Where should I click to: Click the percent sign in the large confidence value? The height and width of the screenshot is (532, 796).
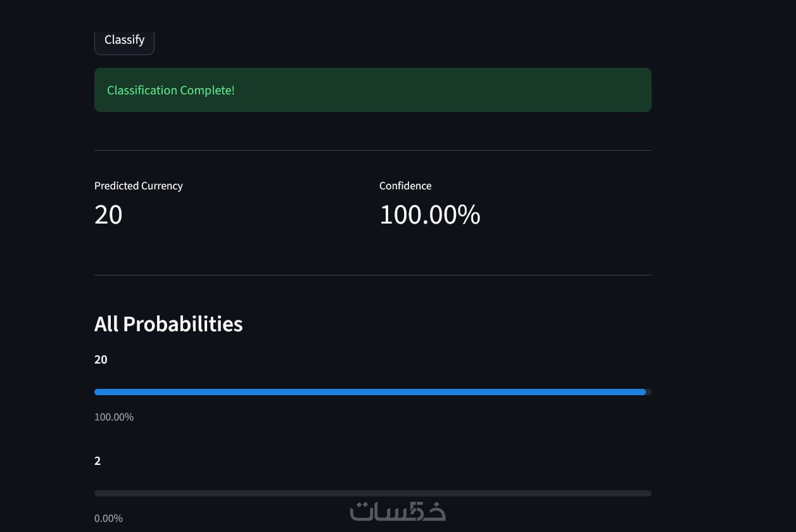coord(469,215)
